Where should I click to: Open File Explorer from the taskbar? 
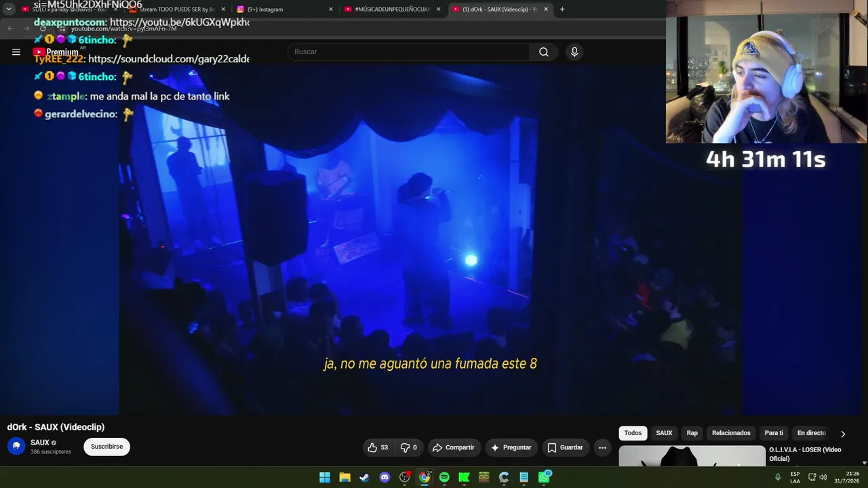[344, 477]
